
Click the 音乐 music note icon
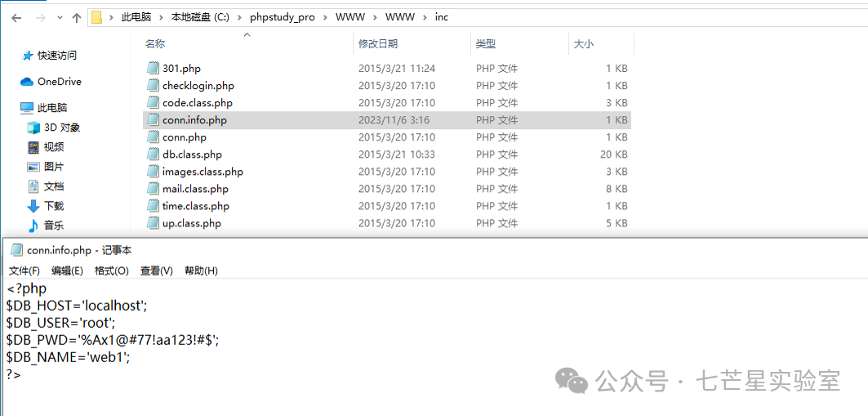(x=33, y=226)
